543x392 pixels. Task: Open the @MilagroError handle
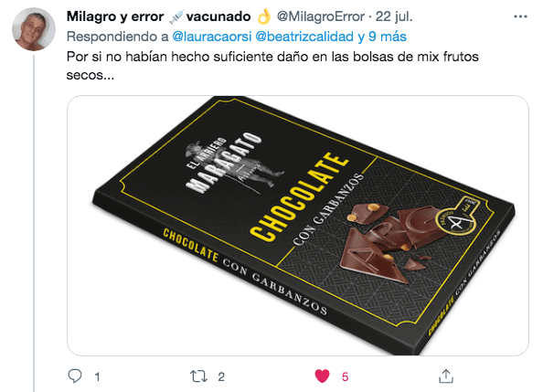[x=320, y=16]
